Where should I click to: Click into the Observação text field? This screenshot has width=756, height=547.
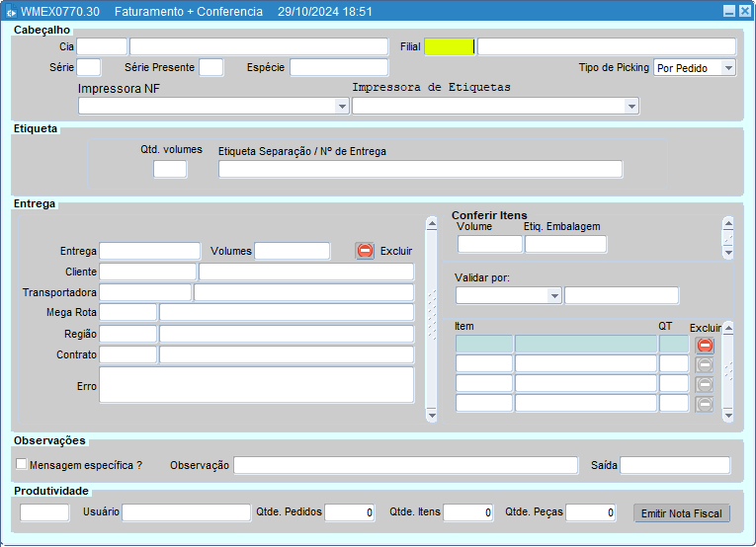pyautogui.click(x=405, y=465)
